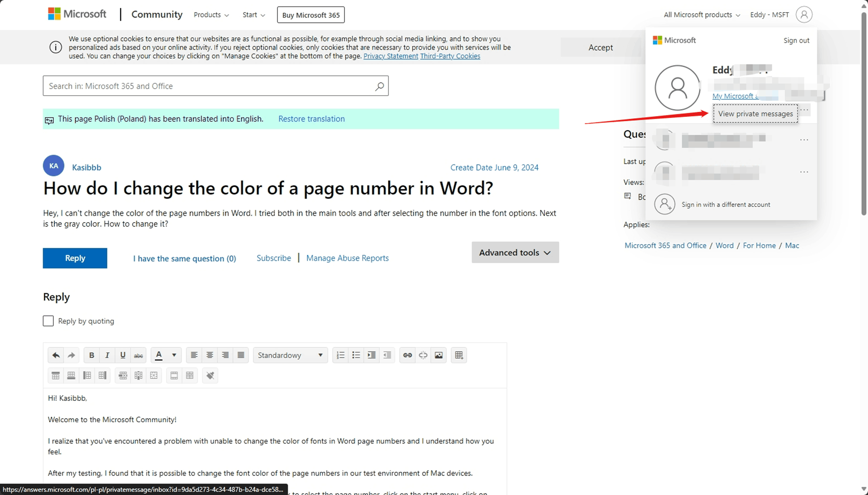Viewport: 868px width, 495px height.
Task: Insert a table column to the left
Action: [x=87, y=375]
